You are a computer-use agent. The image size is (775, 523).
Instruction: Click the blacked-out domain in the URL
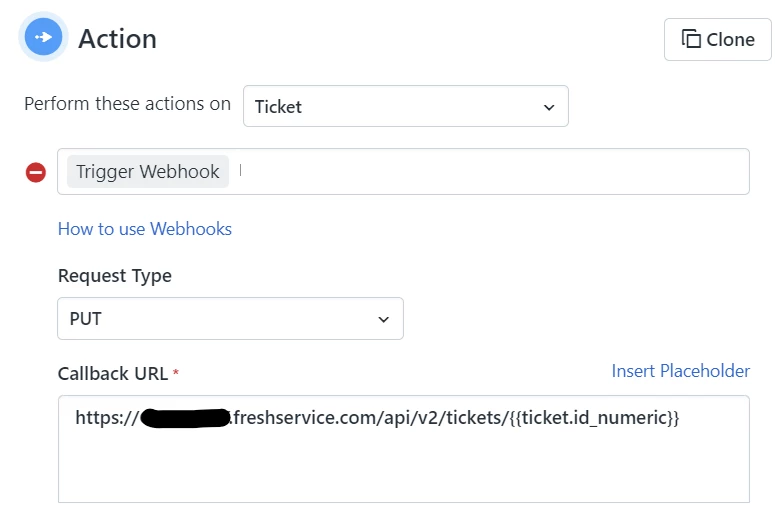click(x=186, y=418)
